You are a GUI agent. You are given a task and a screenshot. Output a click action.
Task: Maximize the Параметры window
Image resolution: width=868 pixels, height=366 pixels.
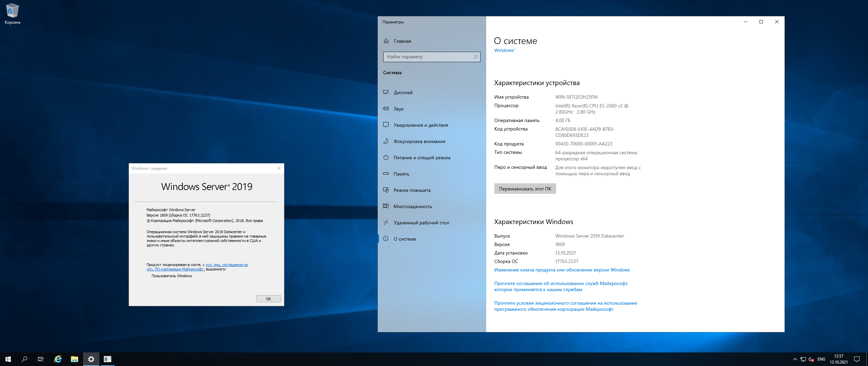[x=761, y=22]
